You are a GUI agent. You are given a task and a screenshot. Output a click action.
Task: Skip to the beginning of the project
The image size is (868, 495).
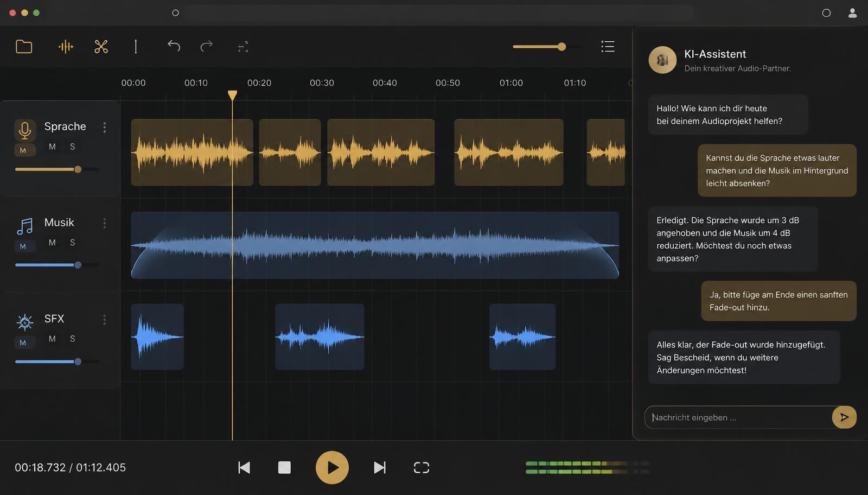[x=244, y=467]
